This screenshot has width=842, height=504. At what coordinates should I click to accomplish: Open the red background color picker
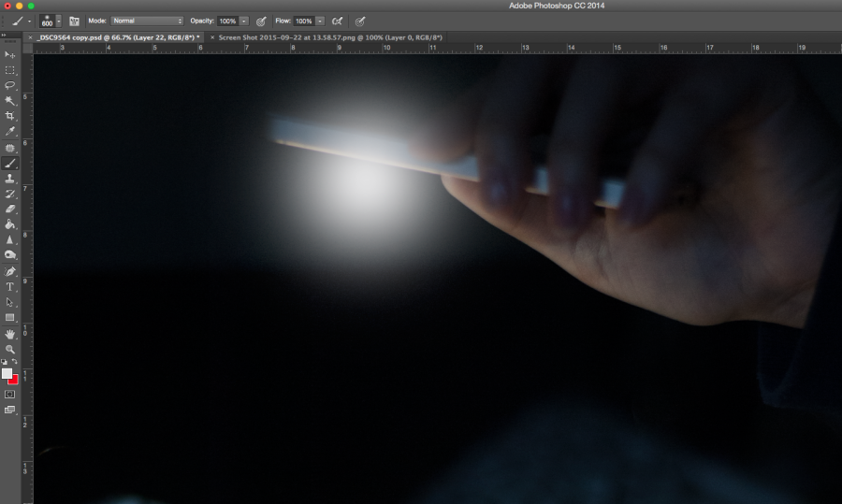[x=14, y=382]
